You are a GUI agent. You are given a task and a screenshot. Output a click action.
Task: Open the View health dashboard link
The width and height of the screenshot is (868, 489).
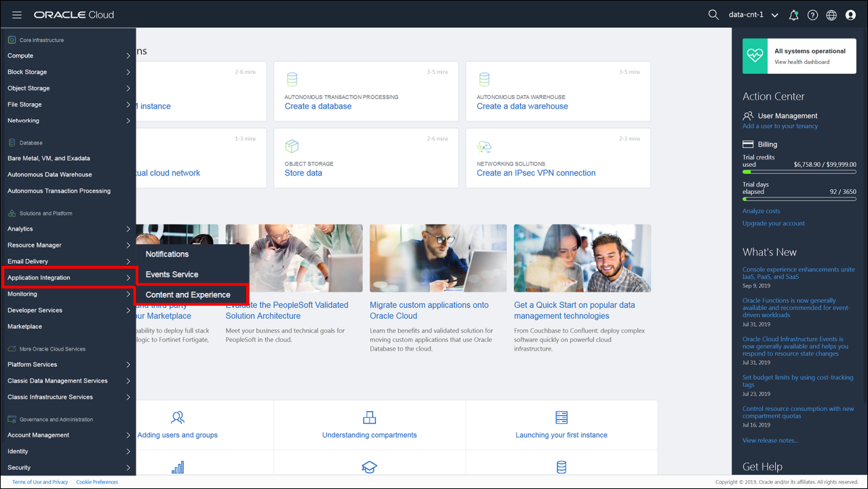[802, 62]
